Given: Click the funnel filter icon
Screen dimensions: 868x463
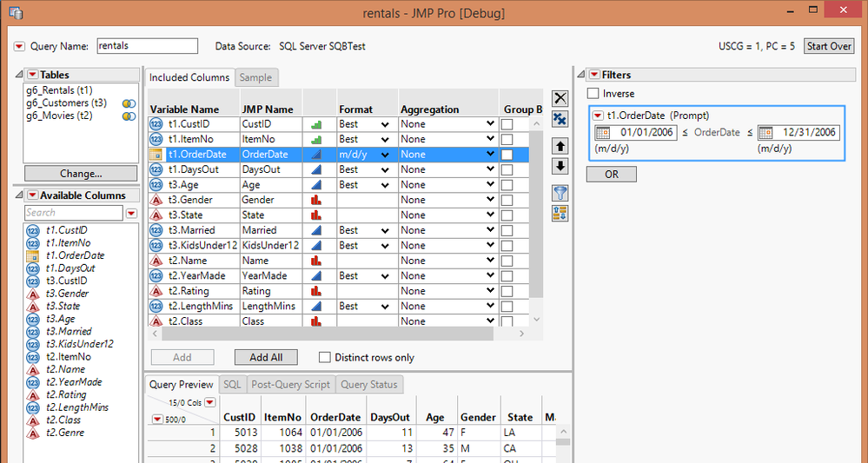Looking at the screenshot, I should click(x=560, y=193).
